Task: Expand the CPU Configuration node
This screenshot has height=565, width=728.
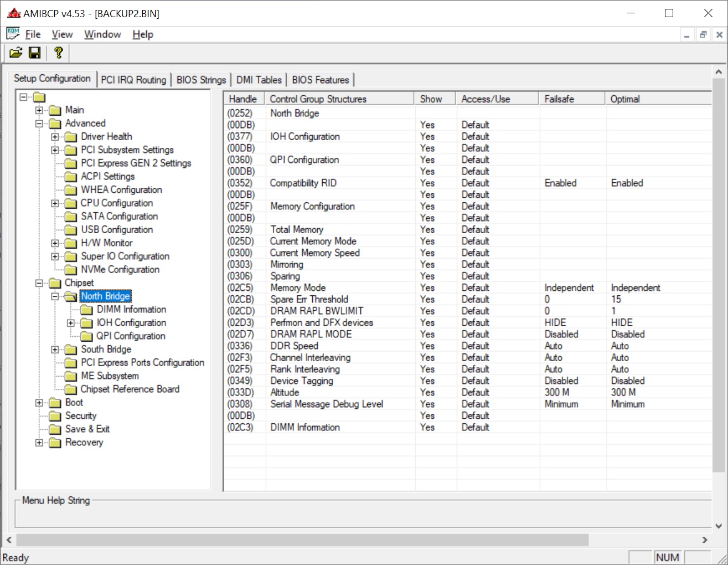Action: point(55,203)
